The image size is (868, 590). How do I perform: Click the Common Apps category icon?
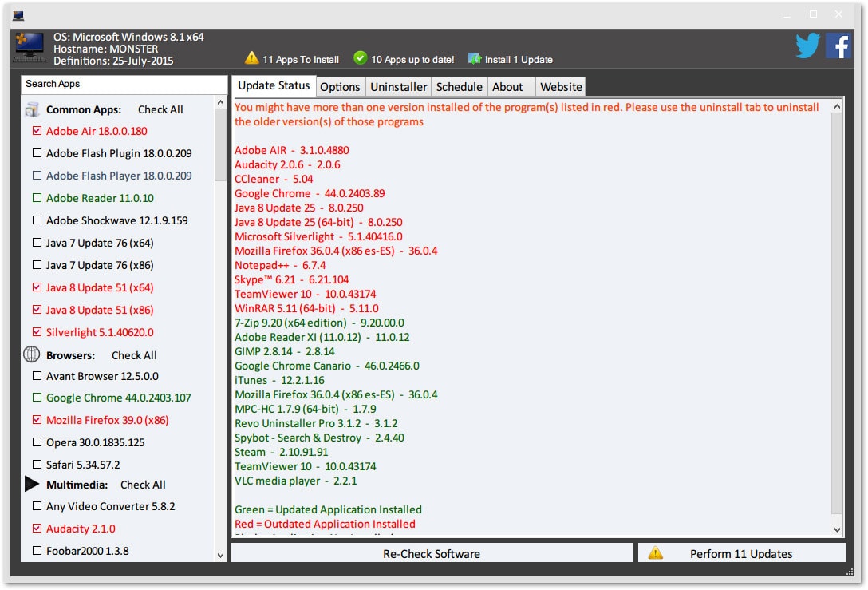[32, 109]
